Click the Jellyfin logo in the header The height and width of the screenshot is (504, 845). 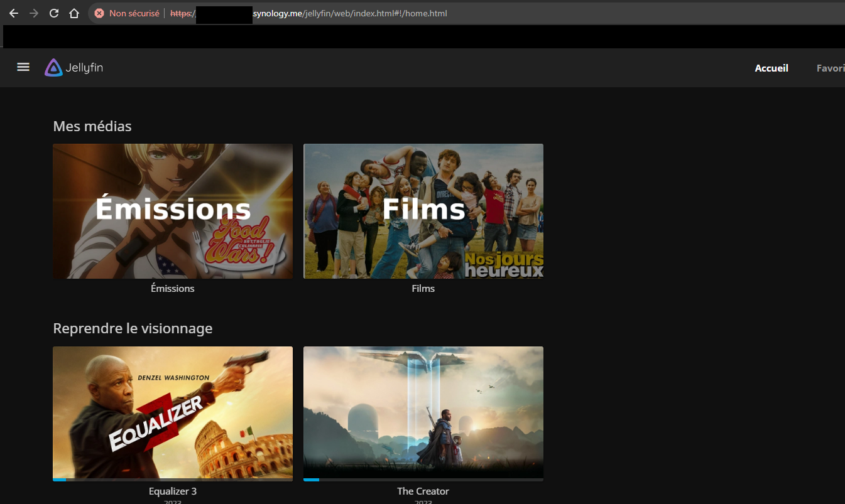click(x=74, y=68)
